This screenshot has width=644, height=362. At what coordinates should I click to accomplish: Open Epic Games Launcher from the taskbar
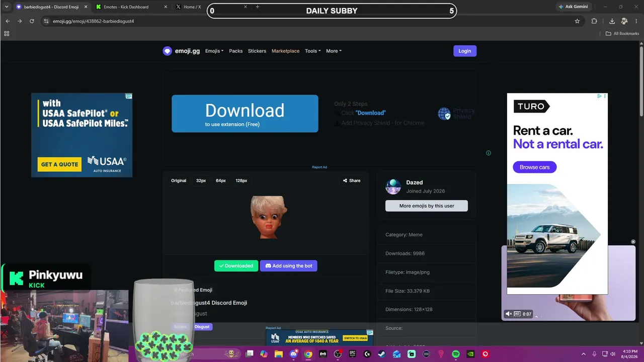[353, 354]
